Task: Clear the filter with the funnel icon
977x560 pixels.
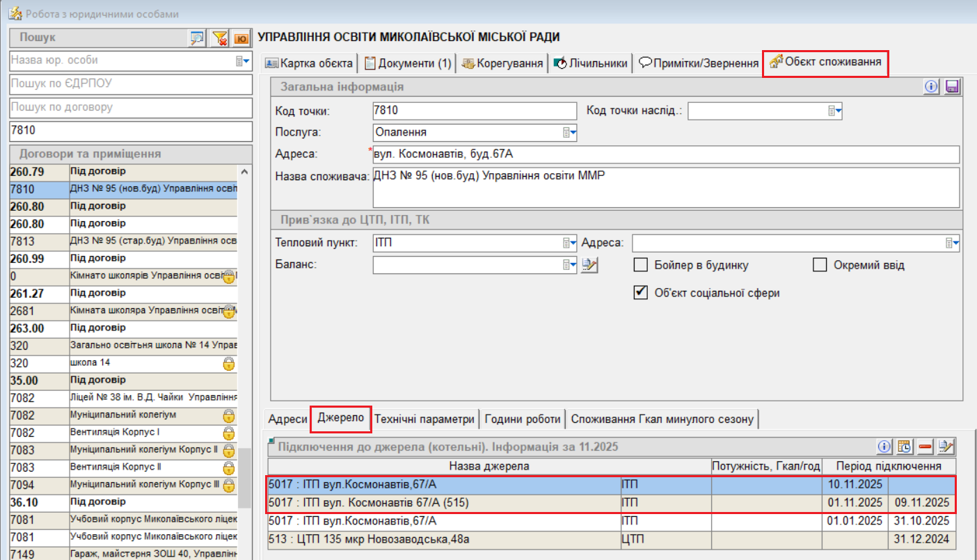Action: (x=219, y=38)
